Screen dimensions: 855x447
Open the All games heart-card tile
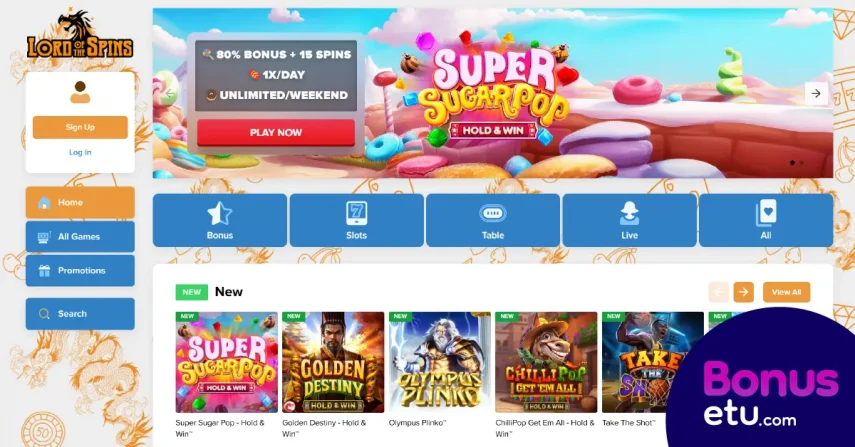click(766, 220)
